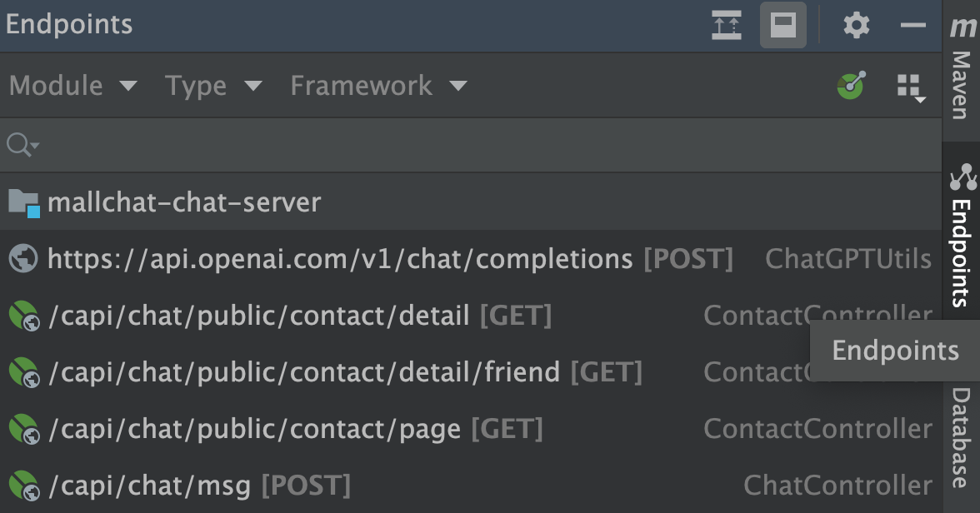Screen dimensions: 980x513
Task: Open the view layout options grid icon
Action: coord(910,86)
